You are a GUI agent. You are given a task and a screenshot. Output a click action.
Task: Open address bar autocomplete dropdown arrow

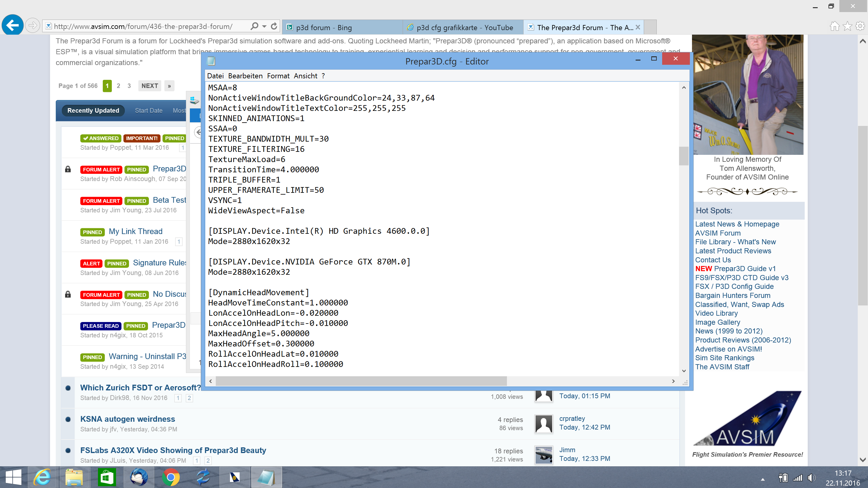pos(264,26)
